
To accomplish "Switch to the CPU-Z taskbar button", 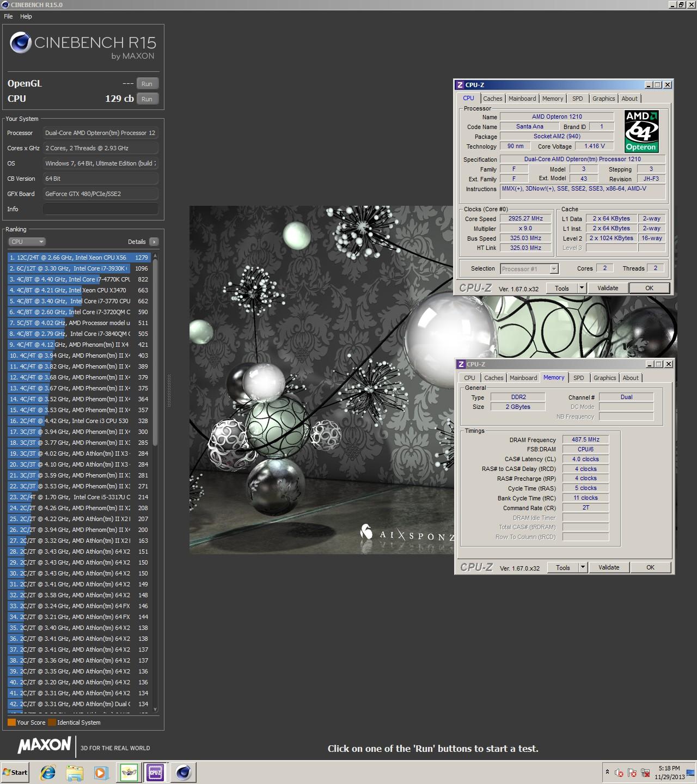I will pos(155,772).
